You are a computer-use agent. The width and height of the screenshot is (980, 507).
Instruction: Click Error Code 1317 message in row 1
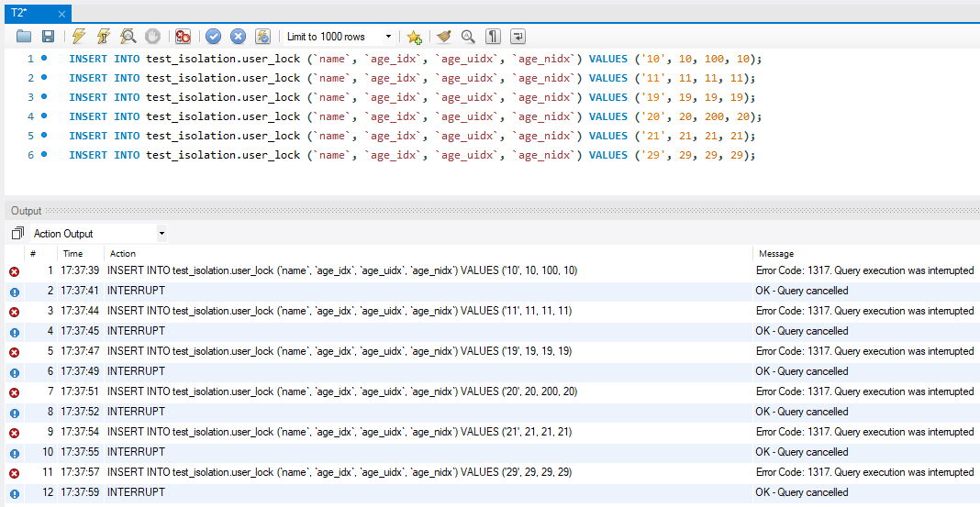(x=864, y=270)
